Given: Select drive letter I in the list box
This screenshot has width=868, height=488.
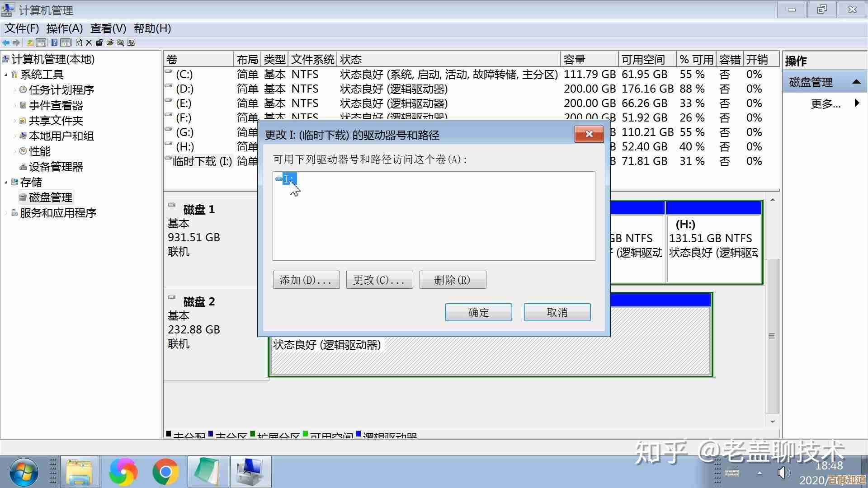Looking at the screenshot, I should coord(288,179).
